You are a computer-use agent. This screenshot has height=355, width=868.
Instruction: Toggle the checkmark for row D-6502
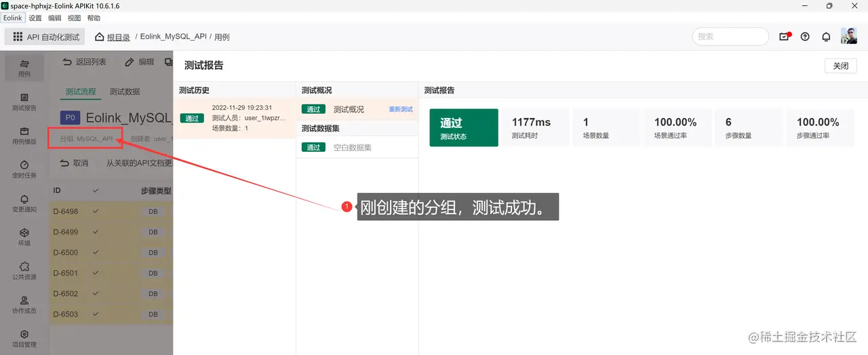[x=96, y=294]
